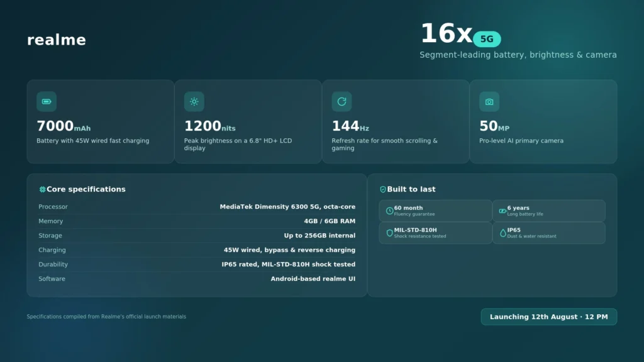
Task: Click the Storage row label
Action: (50, 236)
